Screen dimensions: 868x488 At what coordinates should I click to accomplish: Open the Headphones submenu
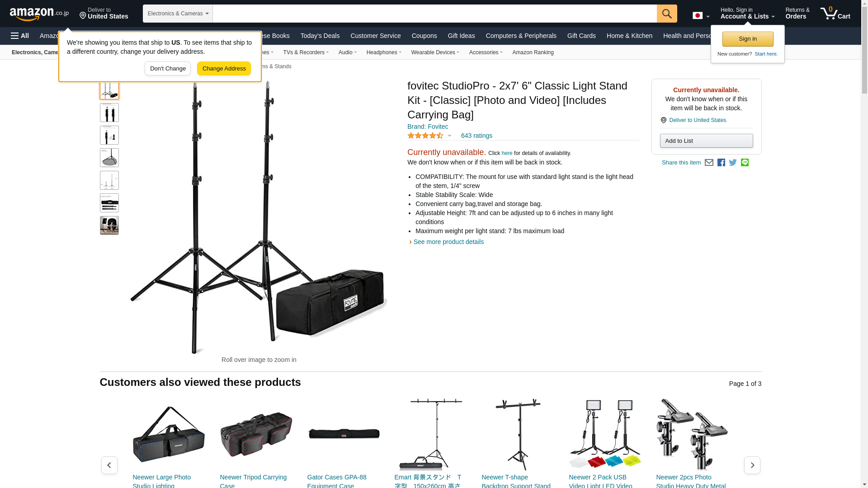(384, 52)
